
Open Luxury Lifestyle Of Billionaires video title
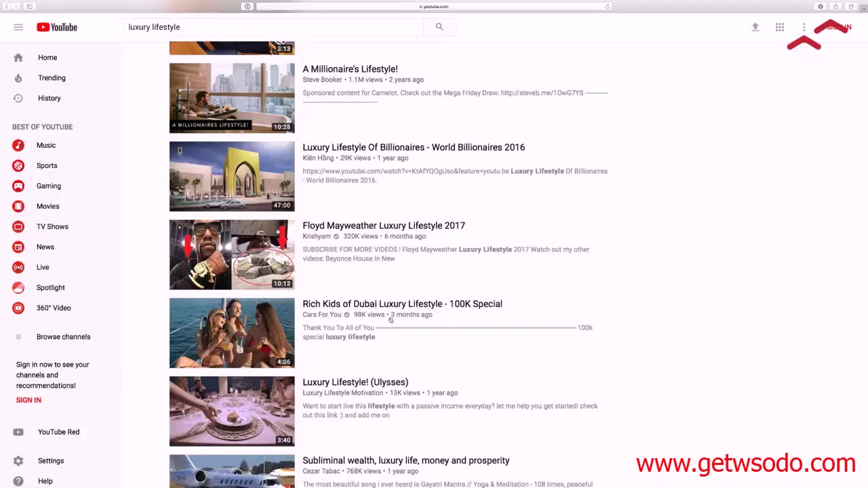pos(414,147)
